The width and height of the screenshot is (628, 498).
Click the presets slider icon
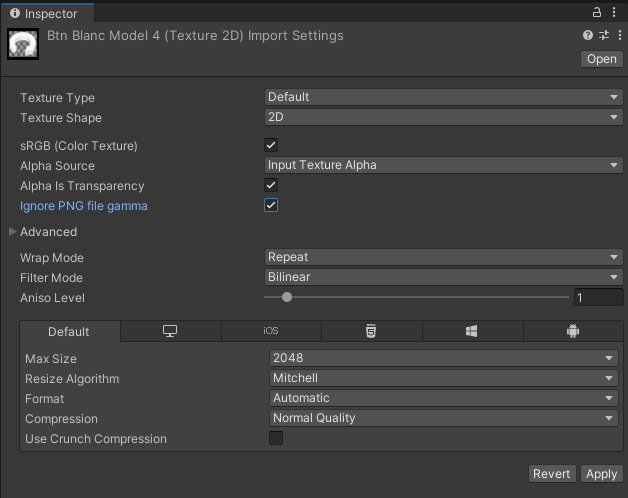[603, 35]
